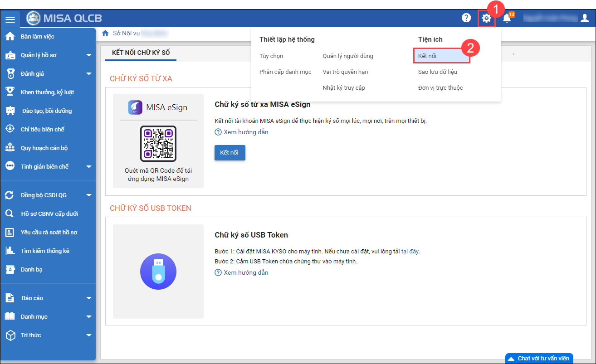Select Kết nối under Tiện ích
The height and width of the screenshot is (364, 596).
pyautogui.click(x=427, y=56)
